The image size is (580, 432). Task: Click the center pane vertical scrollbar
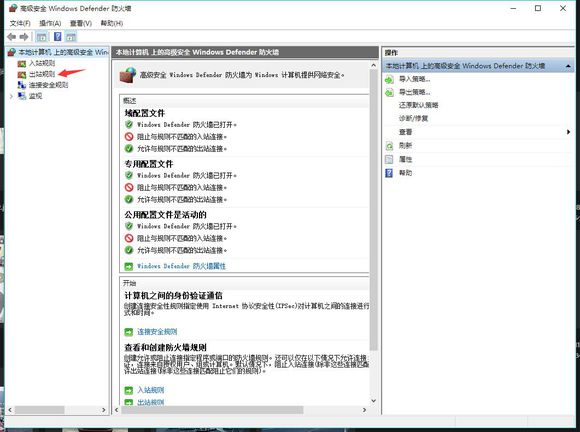point(374,233)
